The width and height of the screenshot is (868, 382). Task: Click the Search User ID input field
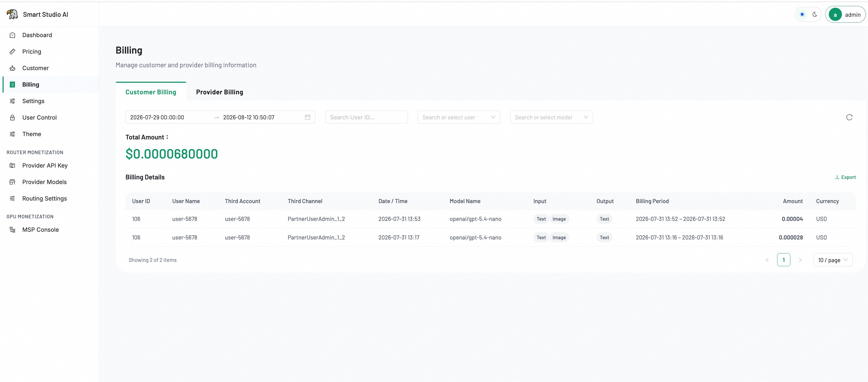click(367, 117)
